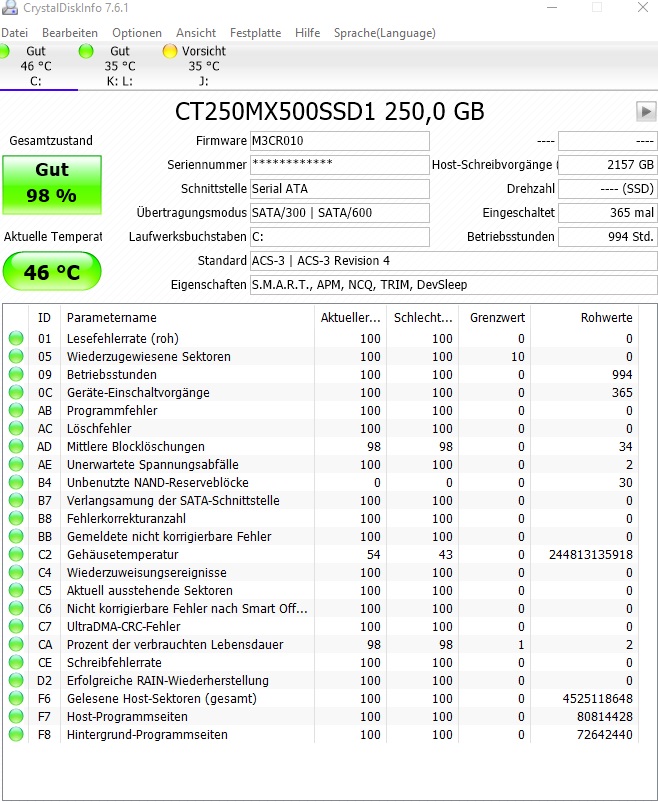The image size is (658, 802).
Task: Click status icon of Erfolgreiche RAIN-Wiederherstellung row
Action: 16,680
